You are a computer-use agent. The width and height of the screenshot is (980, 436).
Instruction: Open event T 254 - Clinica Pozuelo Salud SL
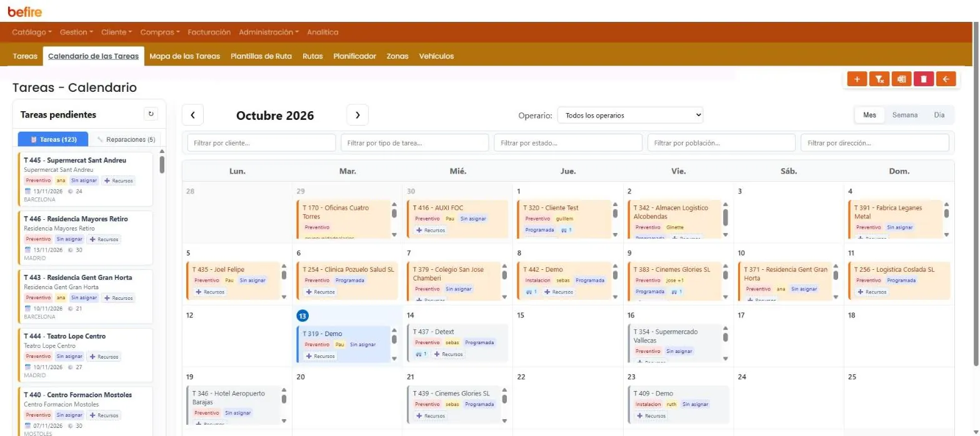pyautogui.click(x=347, y=281)
